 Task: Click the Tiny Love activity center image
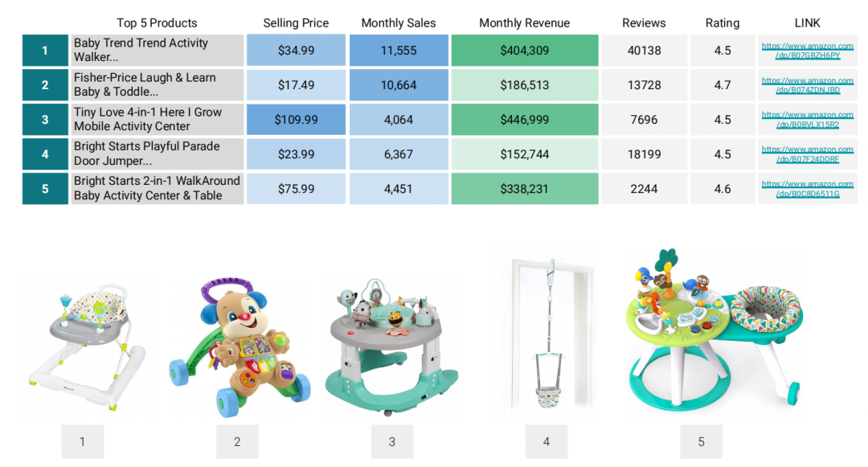point(392,346)
